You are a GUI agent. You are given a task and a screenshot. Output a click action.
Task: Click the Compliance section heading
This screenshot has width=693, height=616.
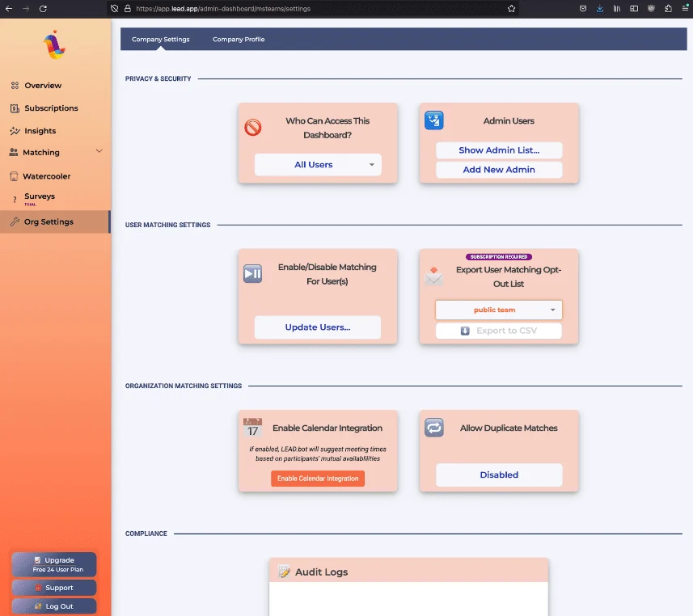(x=146, y=534)
